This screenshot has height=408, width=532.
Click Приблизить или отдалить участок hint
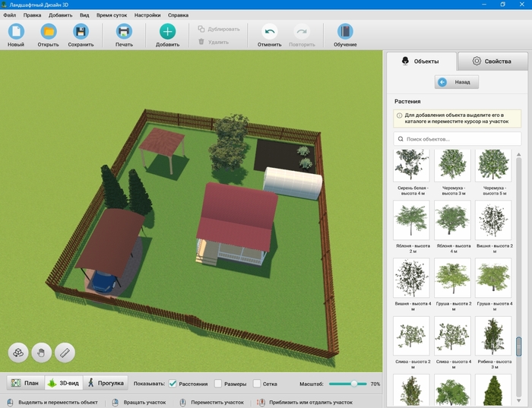coord(311,402)
